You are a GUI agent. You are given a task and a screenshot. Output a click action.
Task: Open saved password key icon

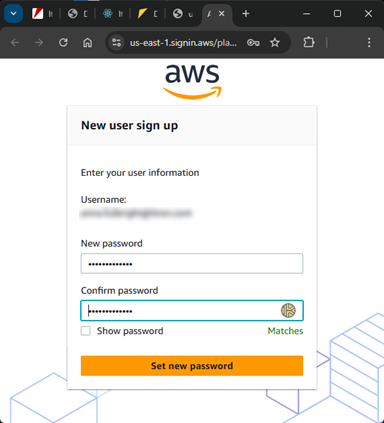[253, 43]
